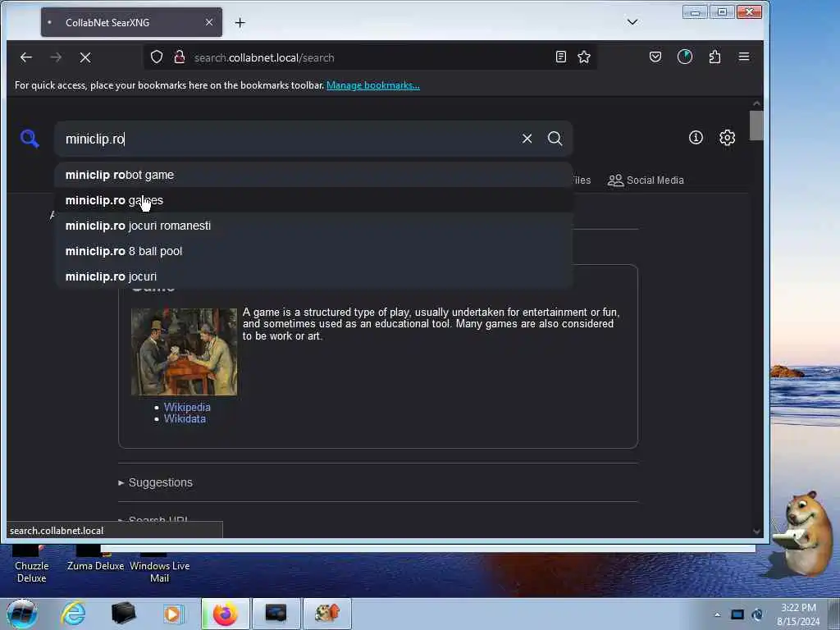
Task: Choose suggestion miniclip.ro 8 ball pool
Action: point(313,251)
